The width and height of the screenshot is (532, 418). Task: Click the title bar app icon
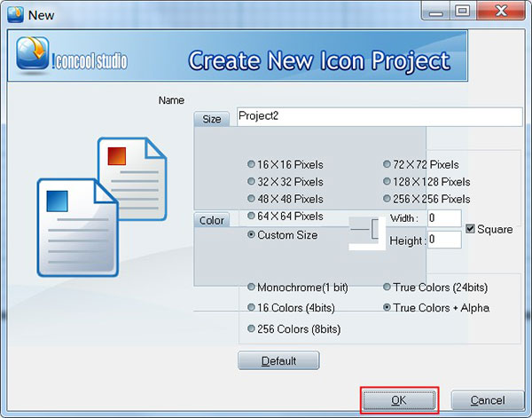click(x=16, y=15)
